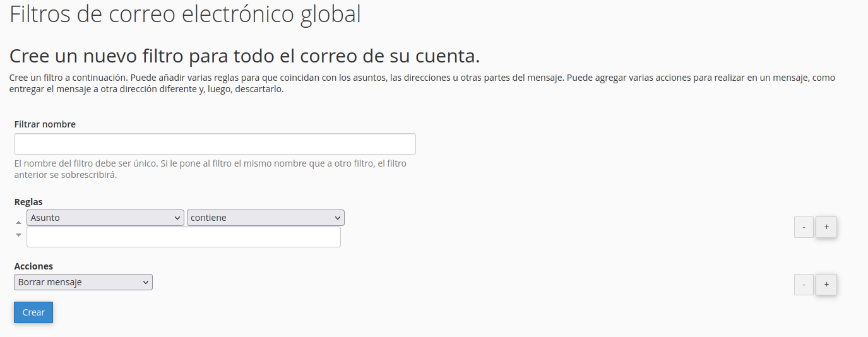Expand the 'contiene' condition dropdown

(265, 218)
